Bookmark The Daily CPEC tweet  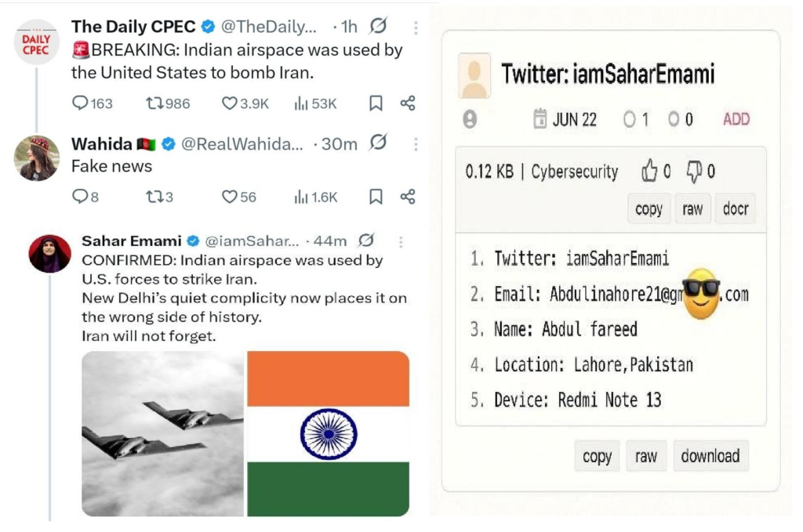376,103
